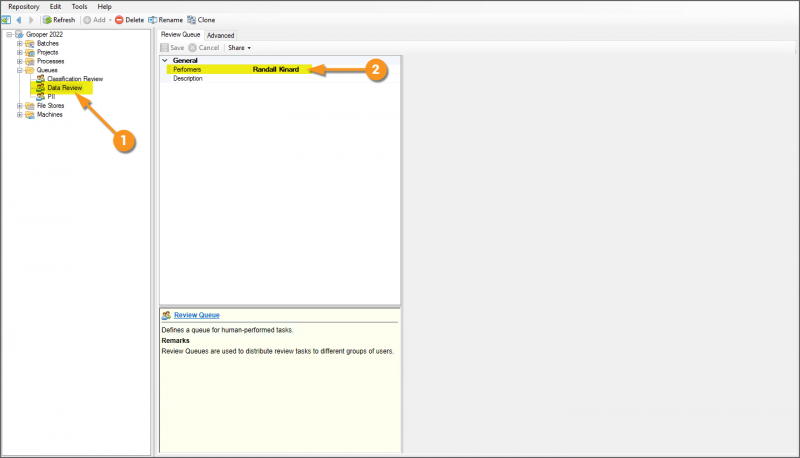Click the Grooper 2022 database icon
Image resolution: width=800 pixels, height=458 pixels.
pyautogui.click(x=19, y=34)
